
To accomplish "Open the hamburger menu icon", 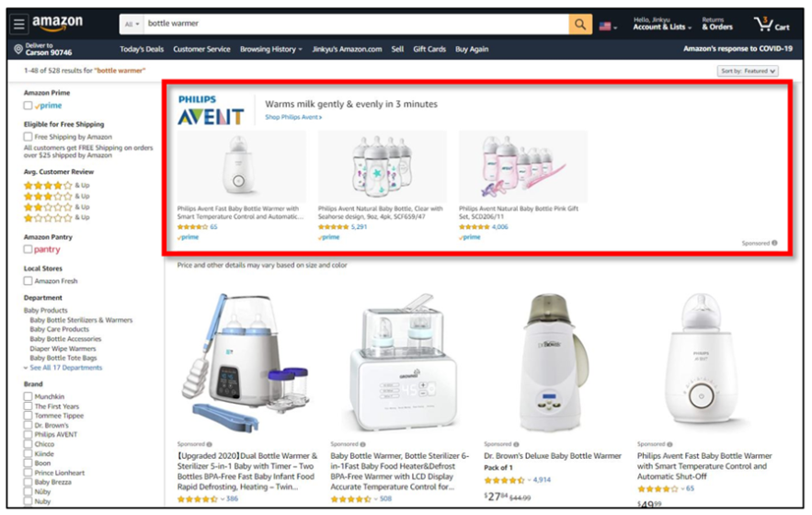I will 19,24.
